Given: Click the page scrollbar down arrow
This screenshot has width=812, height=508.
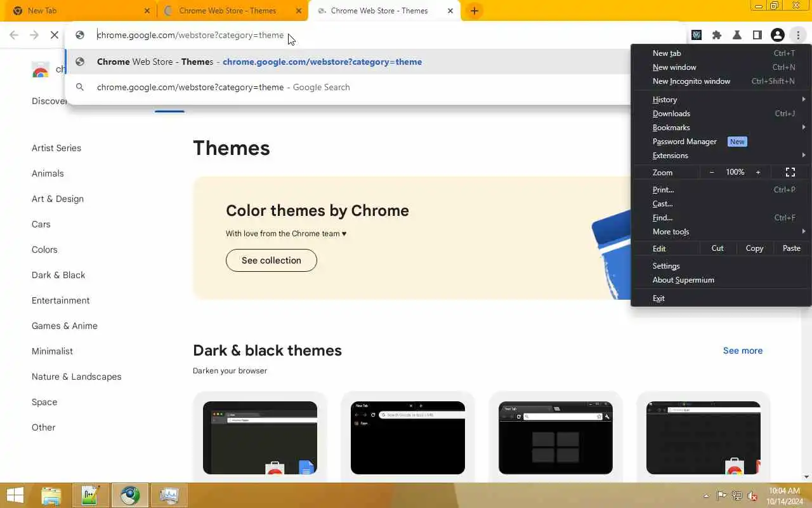Looking at the screenshot, I should tap(806, 477).
